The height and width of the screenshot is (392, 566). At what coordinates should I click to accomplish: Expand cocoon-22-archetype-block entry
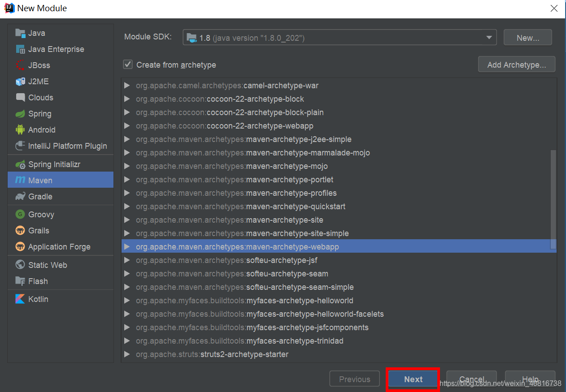pos(127,99)
